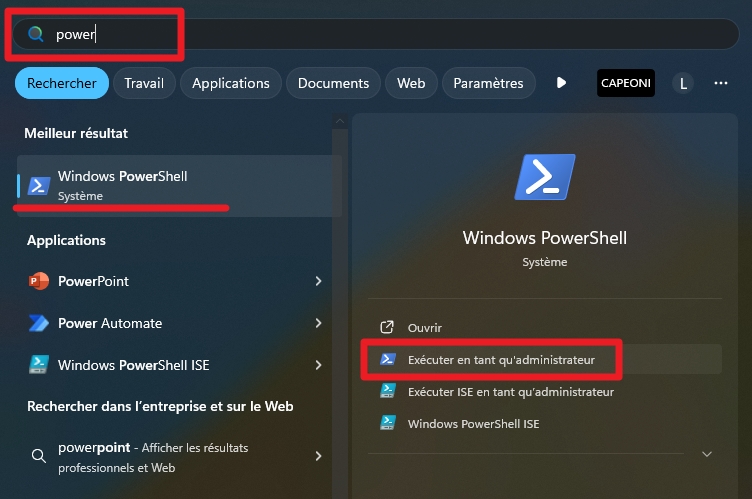Select the powerpoint web search suggestion
The height and width of the screenshot is (499, 752).
175,456
